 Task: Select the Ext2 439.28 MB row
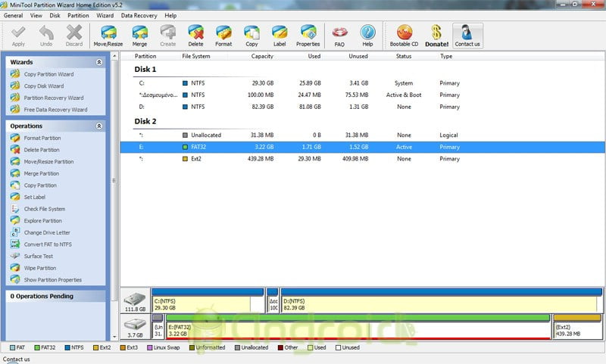coord(362,159)
